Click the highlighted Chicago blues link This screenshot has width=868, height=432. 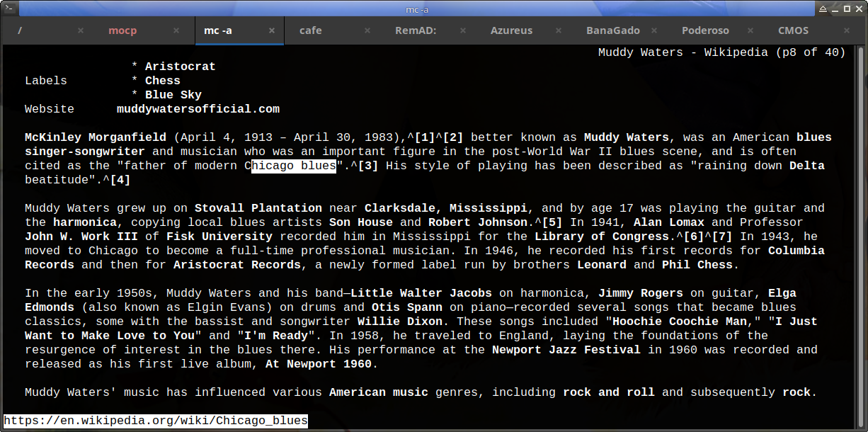click(294, 166)
